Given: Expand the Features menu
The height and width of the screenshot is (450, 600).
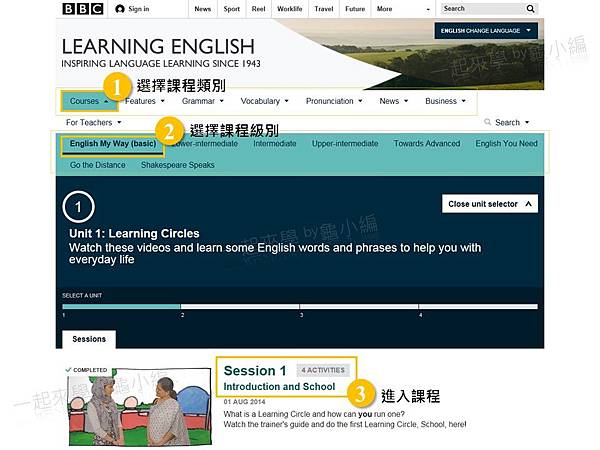Looking at the screenshot, I should 145,101.
